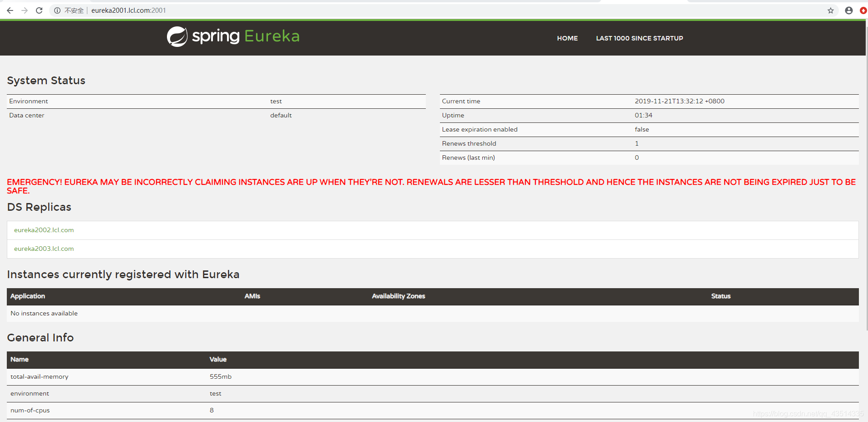Click the 'No instances available' row
The image size is (868, 422).
point(433,313)
